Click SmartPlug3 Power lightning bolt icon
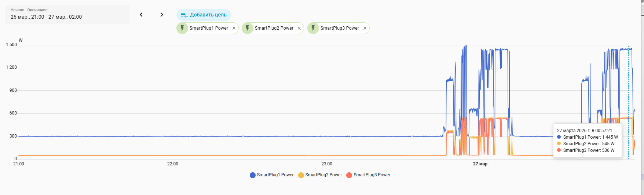This screenshot has width=644, height=195. click(x=313, y=28)
